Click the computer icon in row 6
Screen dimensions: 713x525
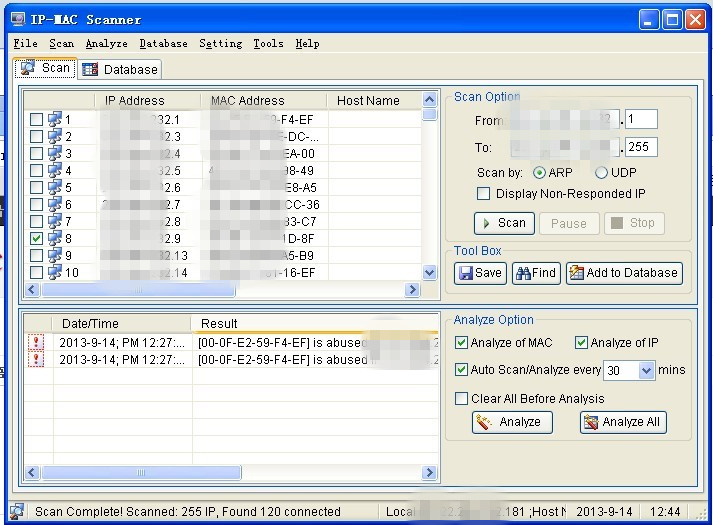pos(55,205)
